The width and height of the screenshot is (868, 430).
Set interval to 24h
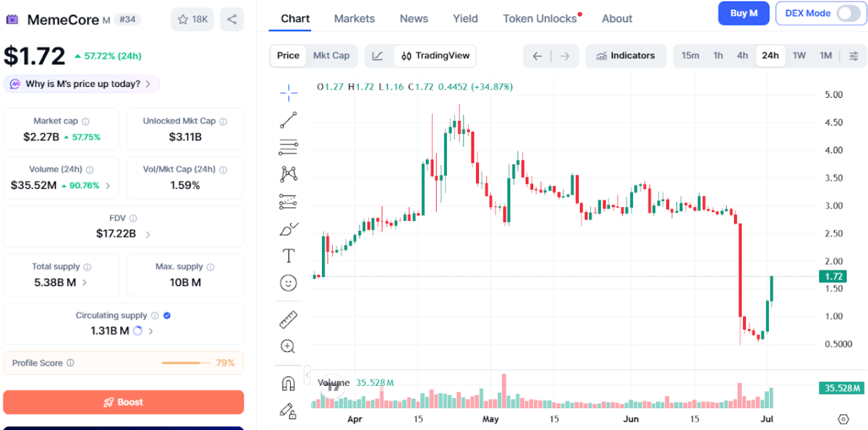tap(770, 56)
